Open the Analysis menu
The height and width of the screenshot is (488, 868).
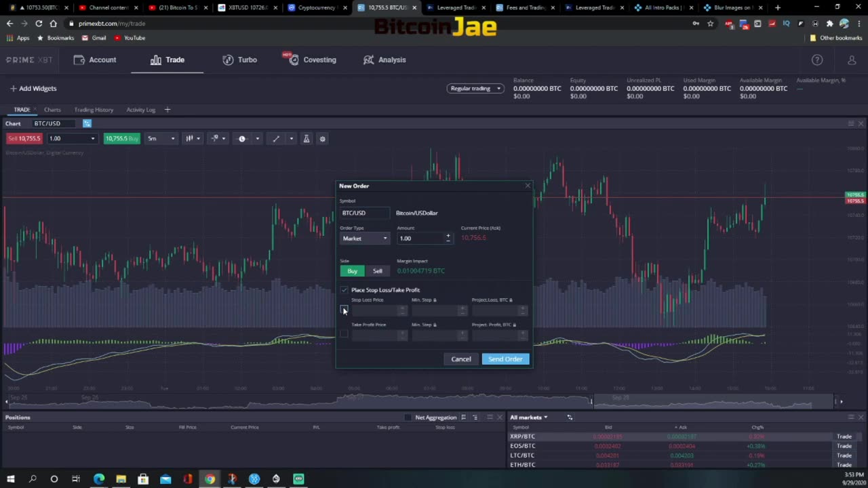click(384, 60)
